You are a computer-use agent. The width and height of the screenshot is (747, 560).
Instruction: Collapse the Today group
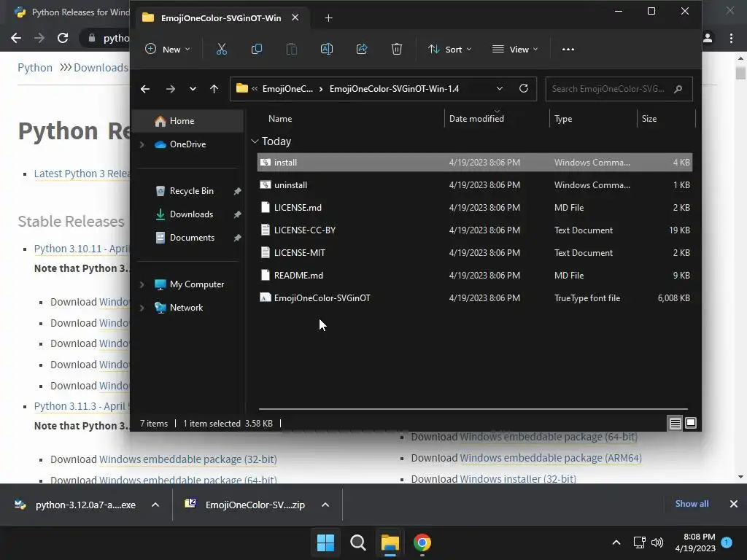click(255, 141)
